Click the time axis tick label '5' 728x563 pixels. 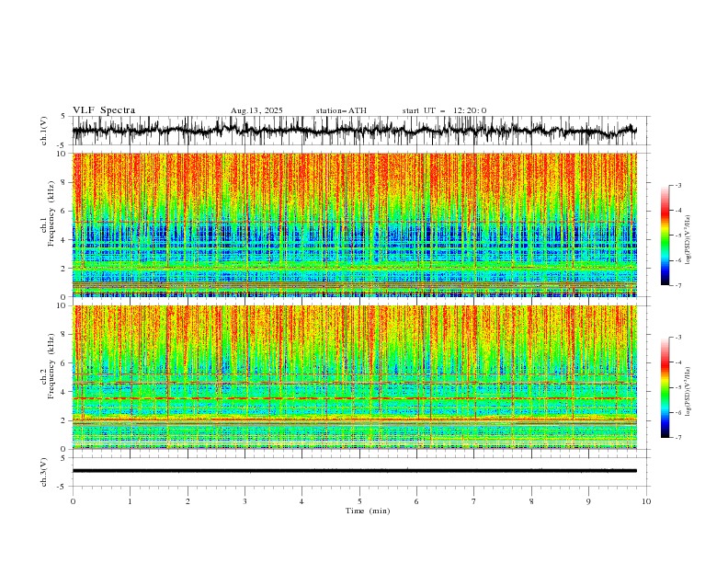click(359, 501)
